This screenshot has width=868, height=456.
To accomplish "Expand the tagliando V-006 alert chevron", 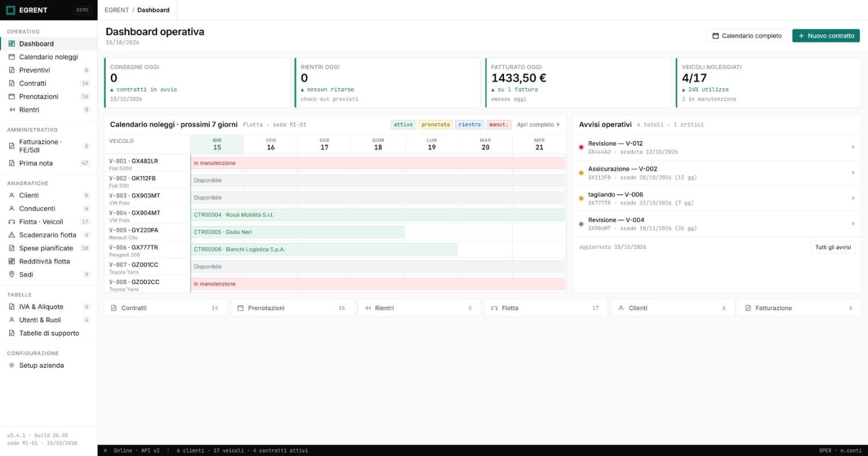I will (x=853, y=198).
